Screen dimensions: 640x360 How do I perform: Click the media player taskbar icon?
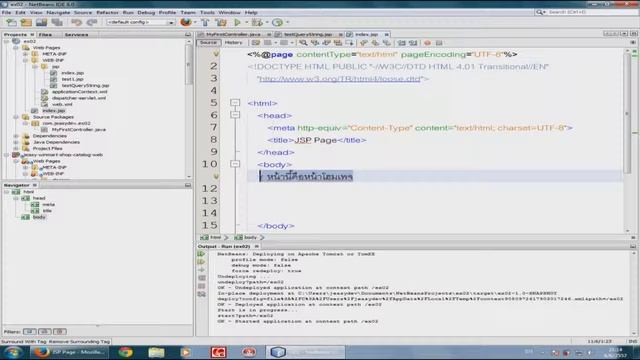pyautogui.click(x=186, y=352)
